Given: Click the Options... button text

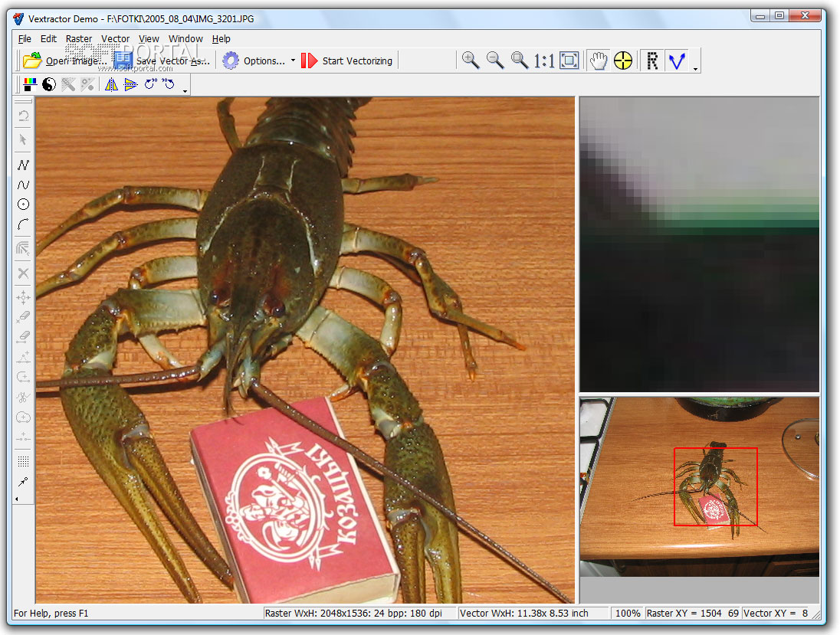Looking at the screenshot, I should tap(264, 61).
